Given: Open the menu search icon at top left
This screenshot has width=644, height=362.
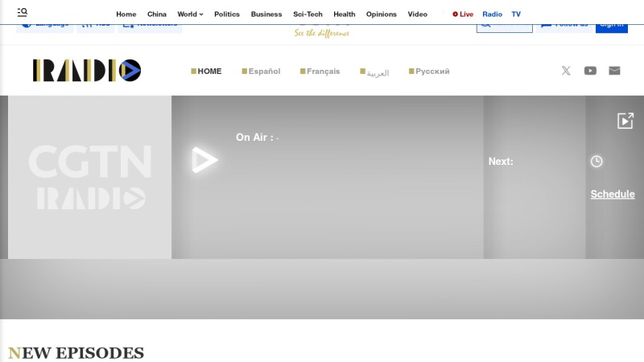Looking at the screenshot, I should pyautogui.click(x=23, y=12).
